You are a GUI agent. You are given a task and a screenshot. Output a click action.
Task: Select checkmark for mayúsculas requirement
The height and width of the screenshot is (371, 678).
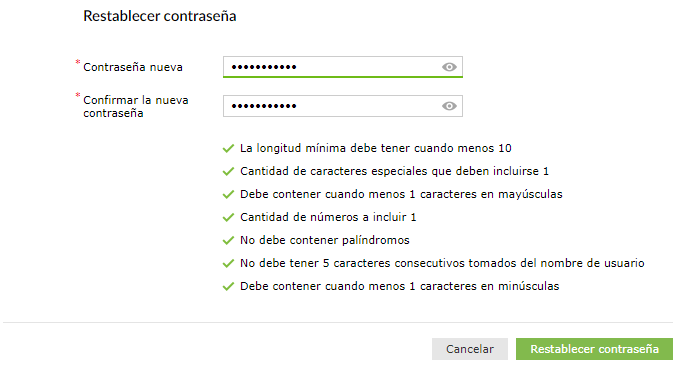click(228, 195)
